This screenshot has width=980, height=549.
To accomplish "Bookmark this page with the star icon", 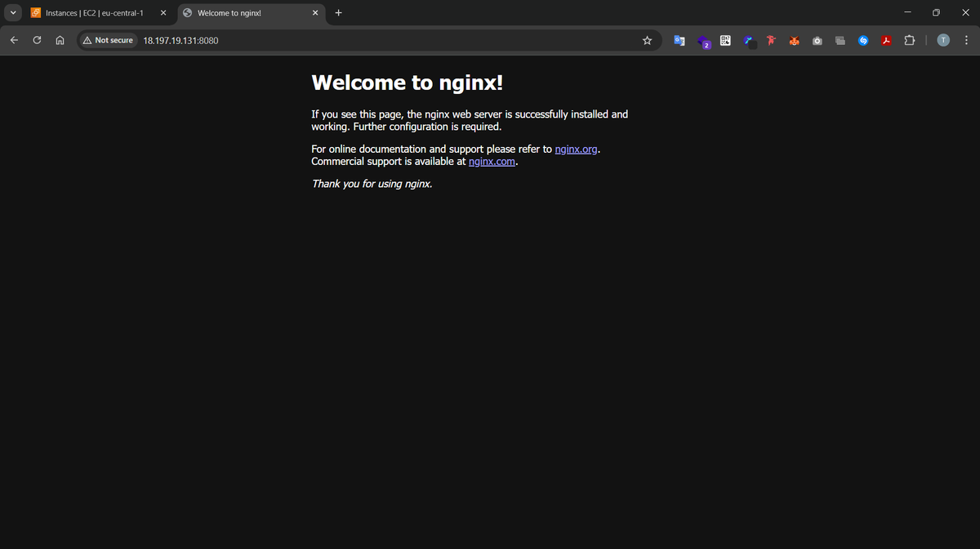I will pyautogui.click(x=647, y=40).
